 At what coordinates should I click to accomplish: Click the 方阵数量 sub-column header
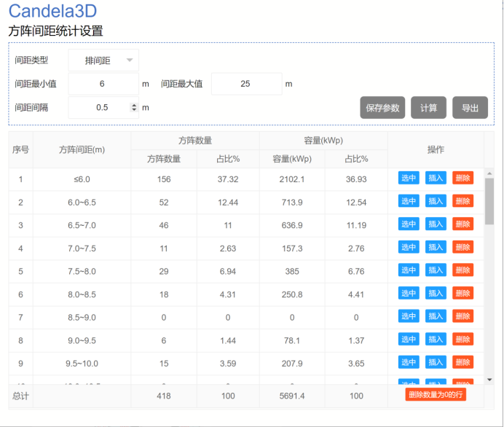164,159
